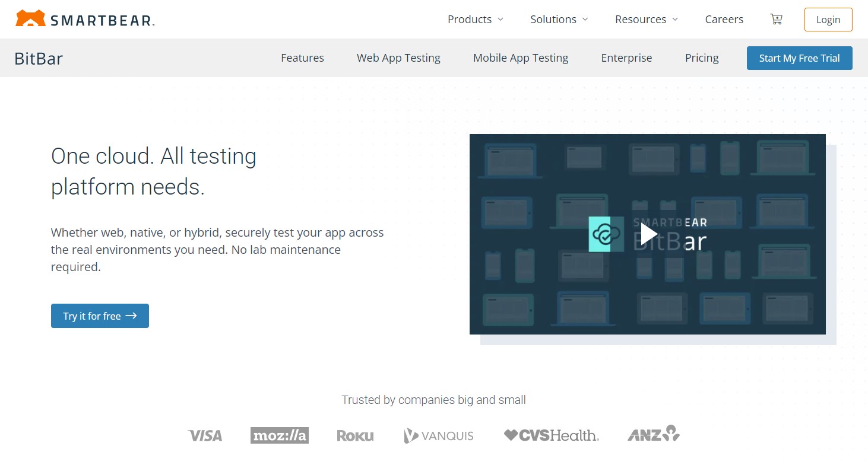
Task: Click the SmartBear logo
Action: (85, 19)
